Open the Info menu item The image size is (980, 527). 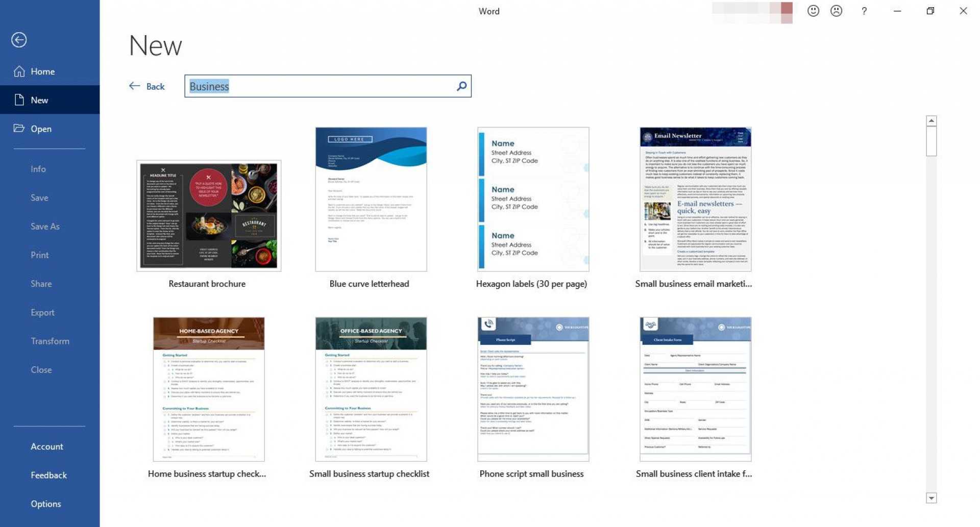(38, 169)
